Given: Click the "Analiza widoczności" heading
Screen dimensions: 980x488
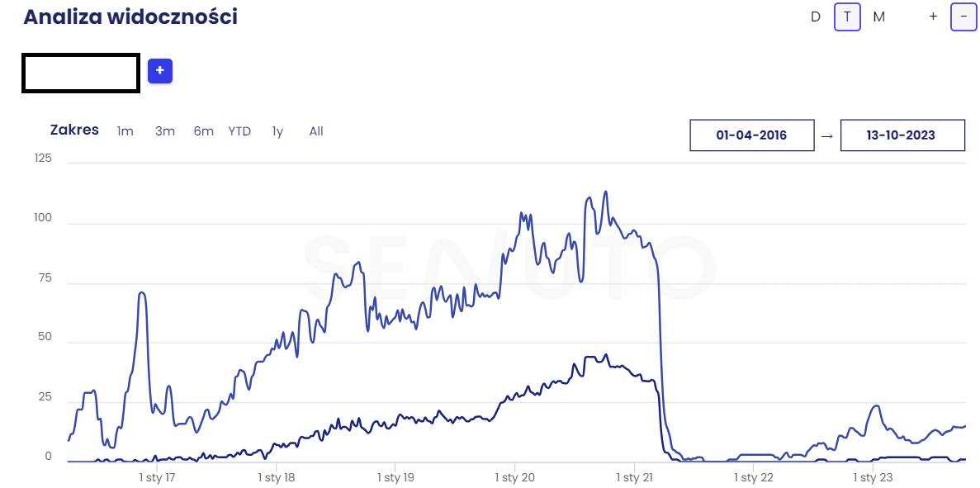Looking at the screenshot, I should coord(130,17).
